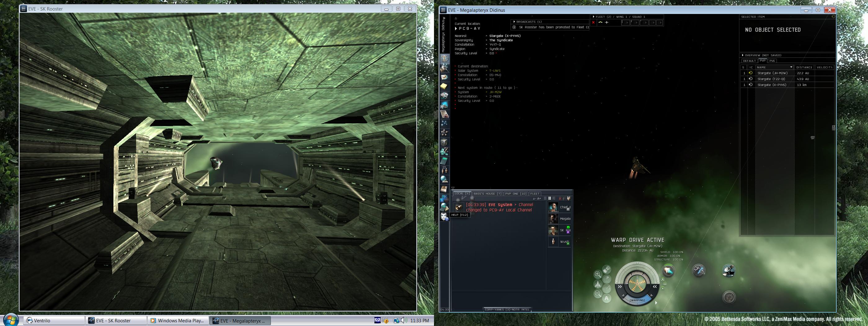868x326 pixels.
Task: Collapse the Neocom sidebar with double chevron
Action: (x=444, y=18)
